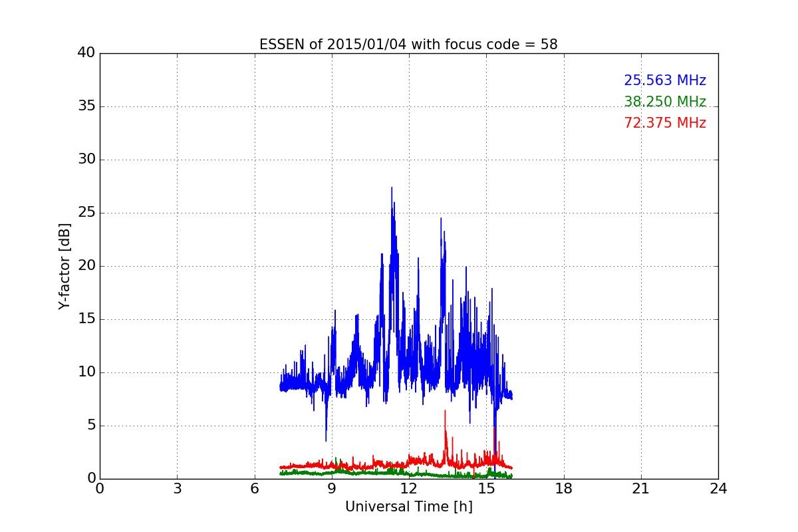Select the red 72.375 MHz legend label

click(x=665, y=123)
